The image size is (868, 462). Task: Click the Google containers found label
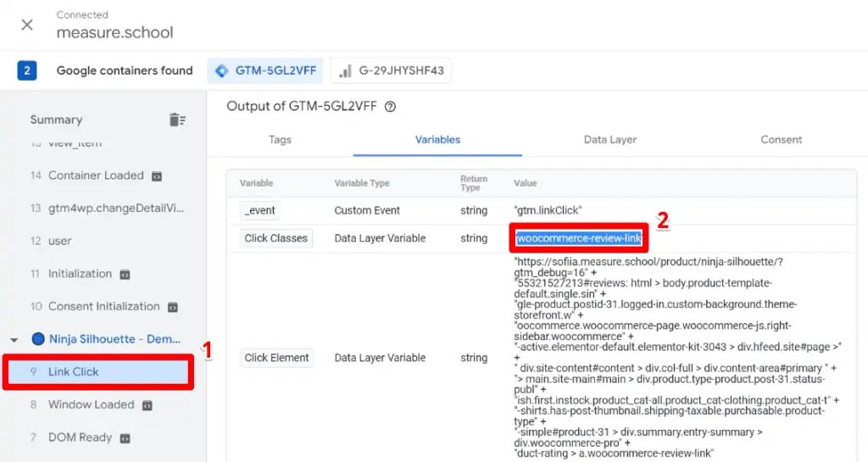(125, 71)
